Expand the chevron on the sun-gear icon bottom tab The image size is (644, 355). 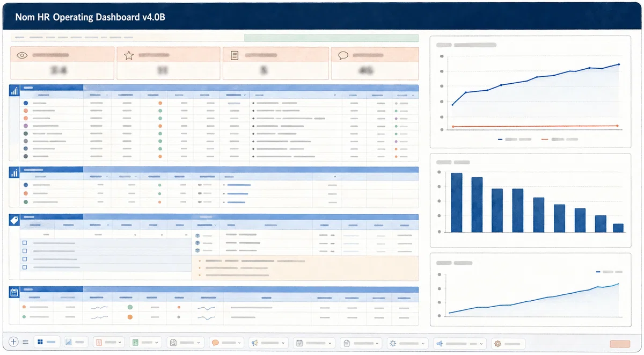(423, 343)
